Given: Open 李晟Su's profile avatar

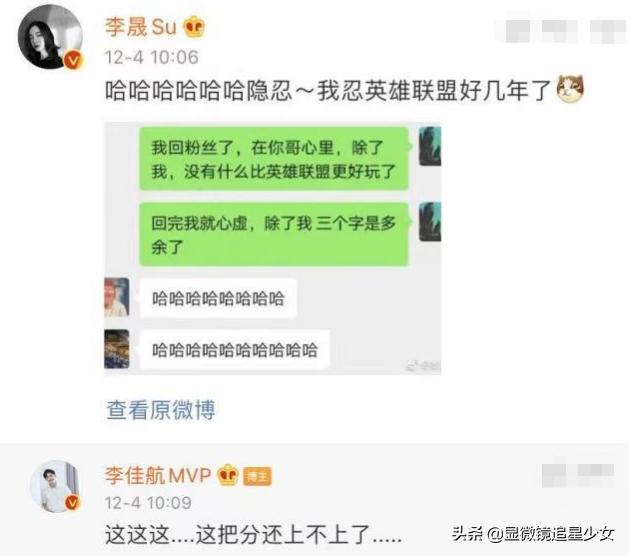Looking at the screenshot, I should (x=50, y=37).
